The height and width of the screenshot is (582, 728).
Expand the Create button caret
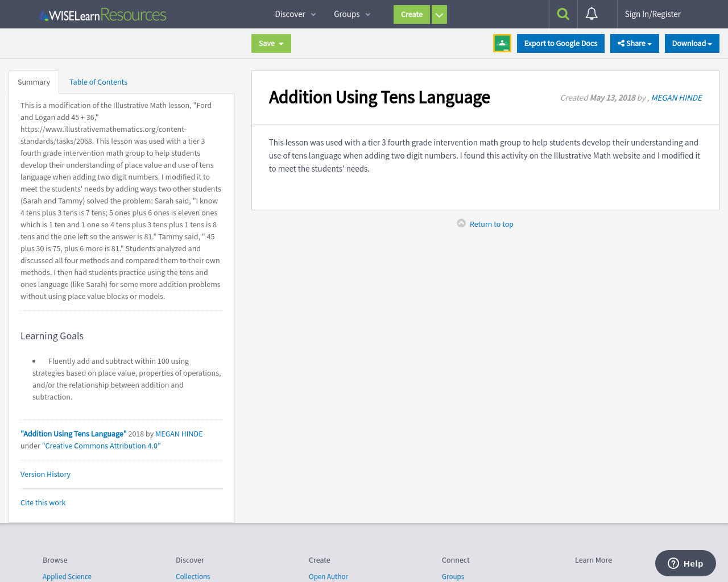tap(439, 14)
